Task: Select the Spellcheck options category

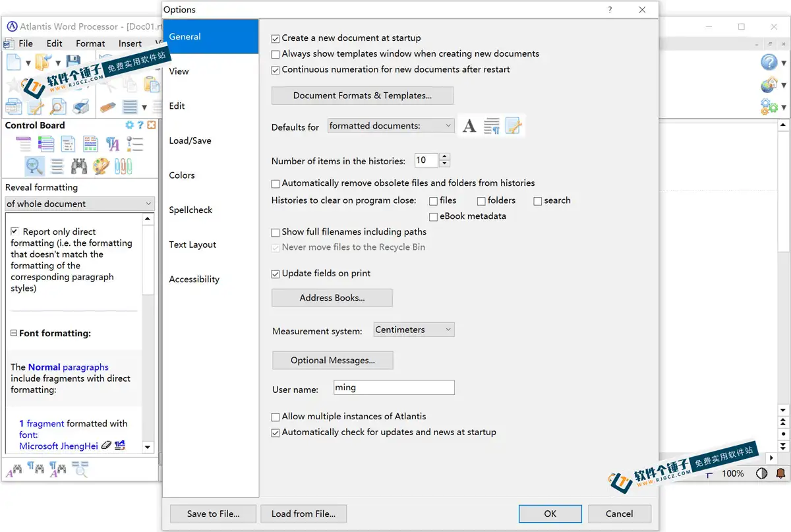Action: [210, 210]
